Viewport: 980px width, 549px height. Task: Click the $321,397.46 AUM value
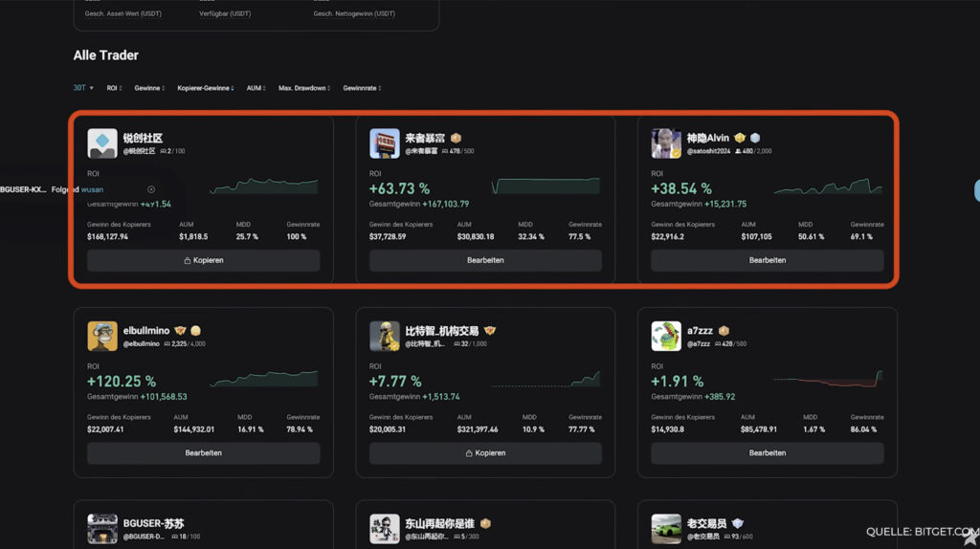(478, 429)
